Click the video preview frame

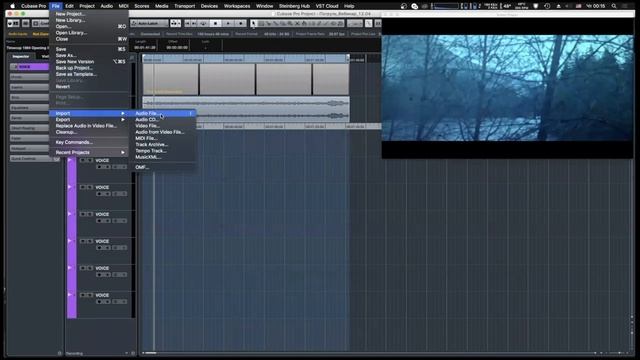(x=507, y=88)
